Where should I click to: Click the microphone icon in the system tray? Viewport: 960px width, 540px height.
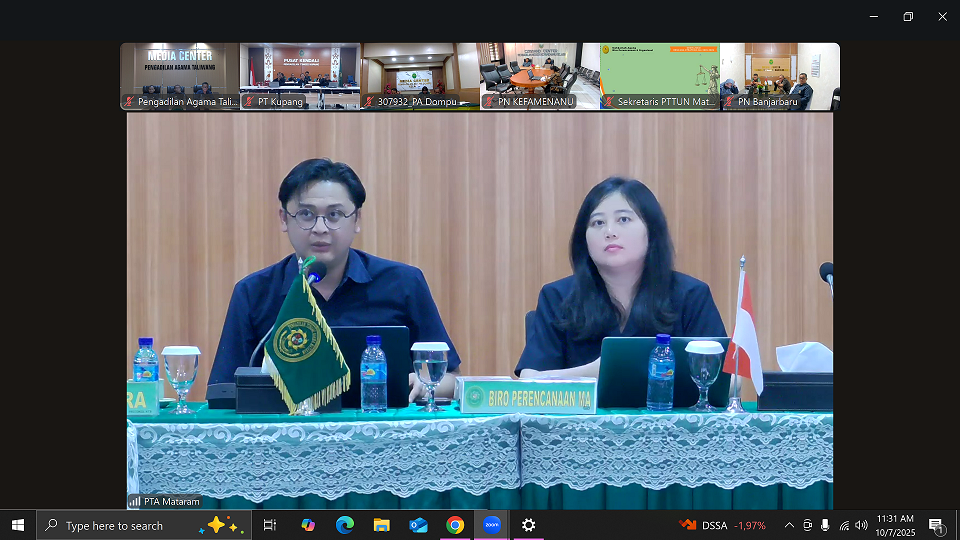coord(825,525)
